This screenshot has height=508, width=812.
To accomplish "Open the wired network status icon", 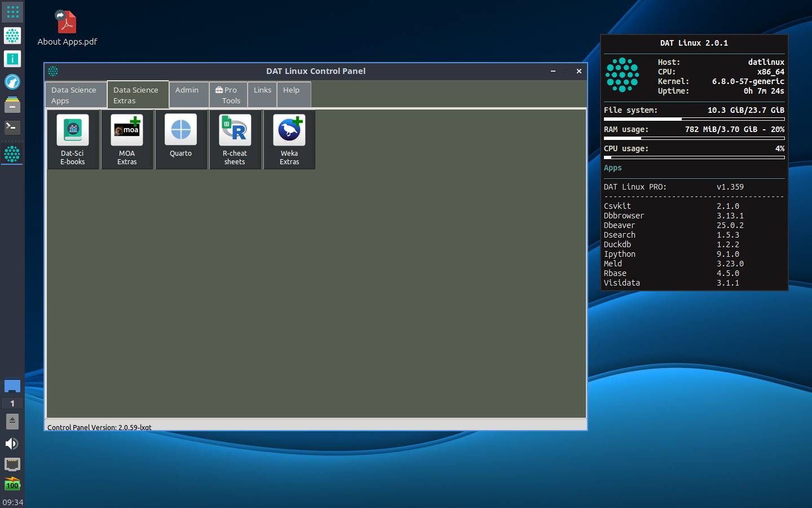I will pyautogui.click(x=12, y=464).
